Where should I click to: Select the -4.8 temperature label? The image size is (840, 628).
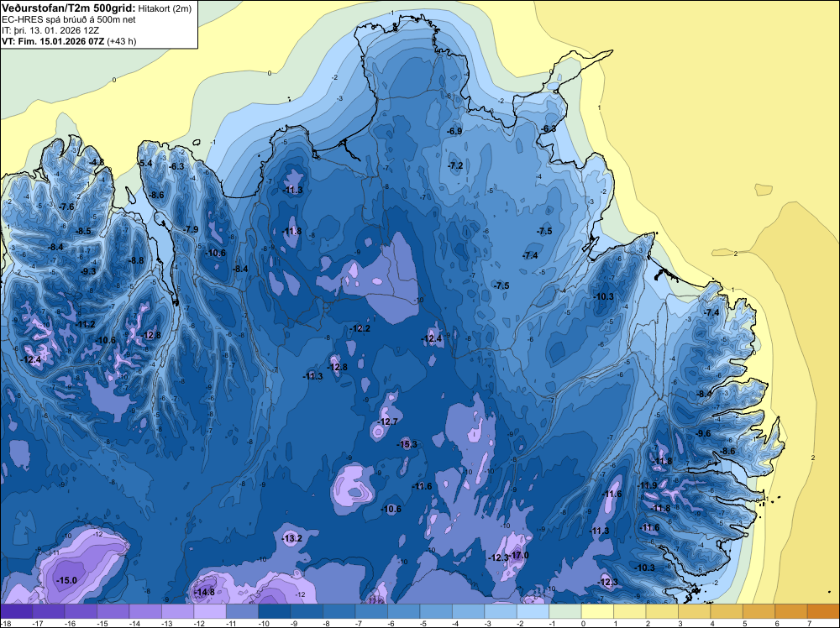[97, 162]
